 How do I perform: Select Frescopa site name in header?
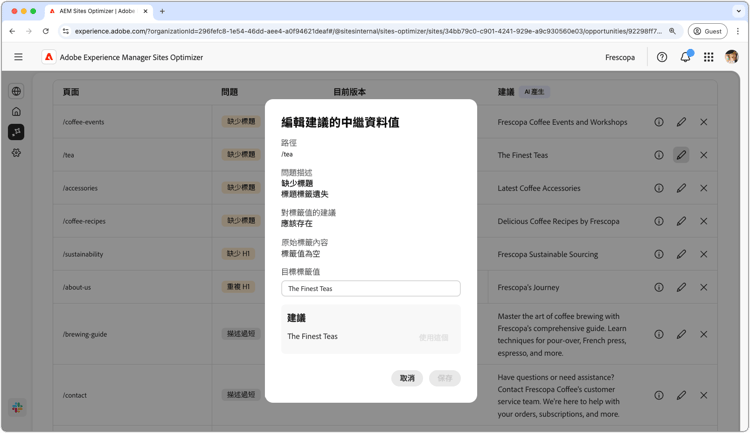pos(620,57)
